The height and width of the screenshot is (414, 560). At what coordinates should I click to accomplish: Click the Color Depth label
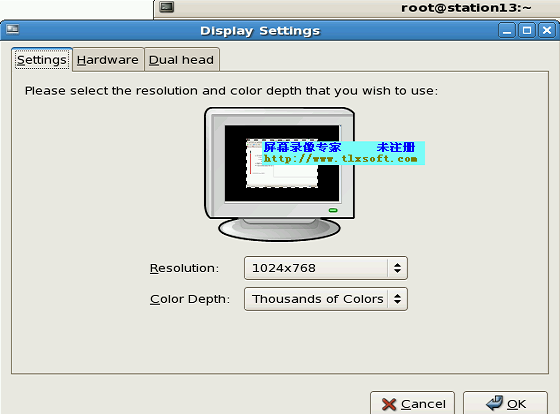[x=190, y=299]
